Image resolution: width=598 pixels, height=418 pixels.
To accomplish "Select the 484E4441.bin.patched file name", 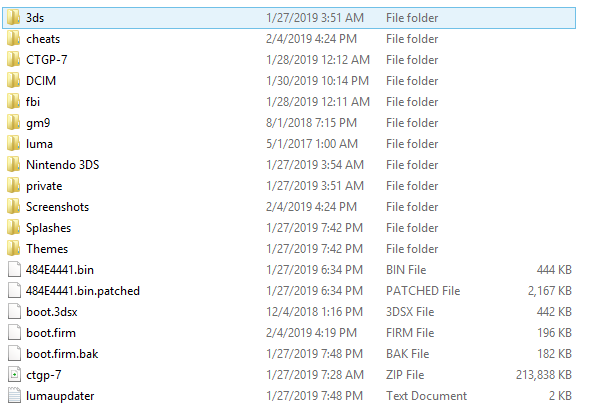I will click(83, 291).
